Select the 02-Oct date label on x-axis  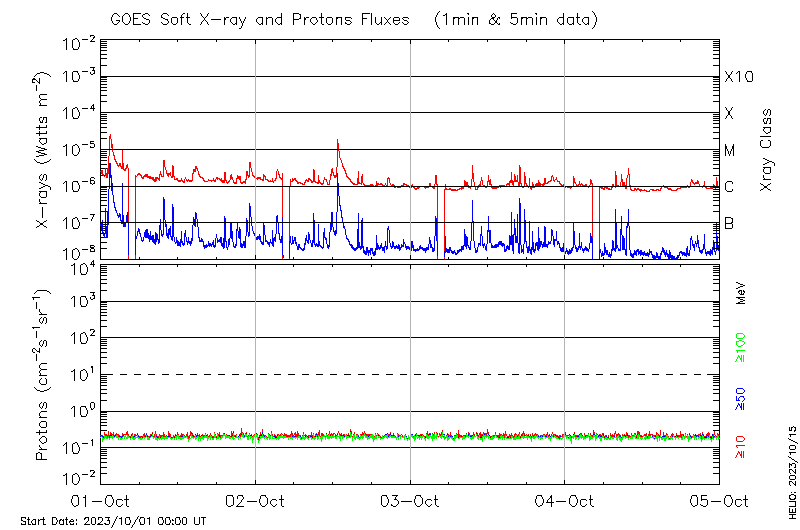(x=255, y=500)
